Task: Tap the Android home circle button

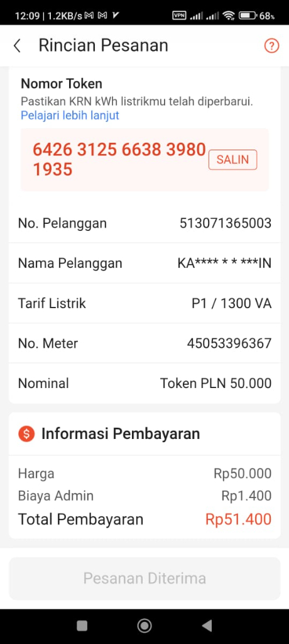Action: click(144, 626)
